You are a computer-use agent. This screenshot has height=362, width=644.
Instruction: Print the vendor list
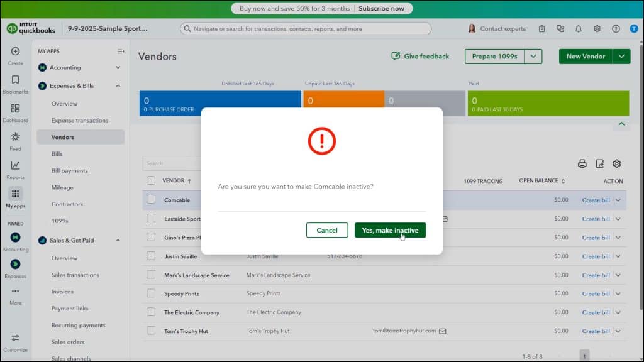coord(582,164)
